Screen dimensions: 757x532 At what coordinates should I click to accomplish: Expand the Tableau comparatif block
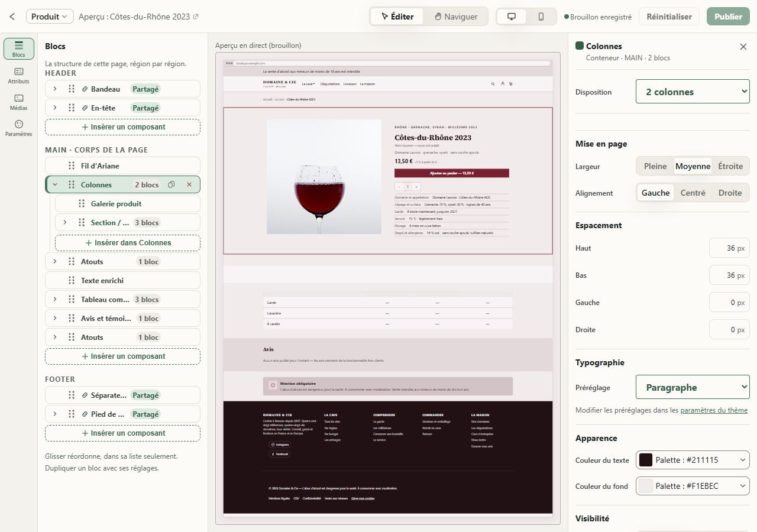[x=55, y=299]
